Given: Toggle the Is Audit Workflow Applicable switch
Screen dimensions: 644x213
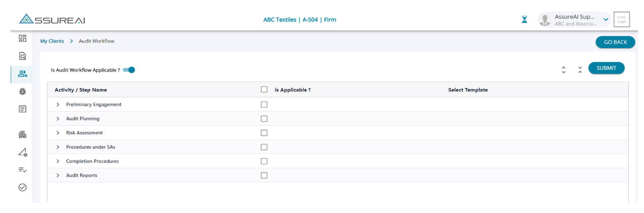Looking at the screenshot, I should pos(130,70).
